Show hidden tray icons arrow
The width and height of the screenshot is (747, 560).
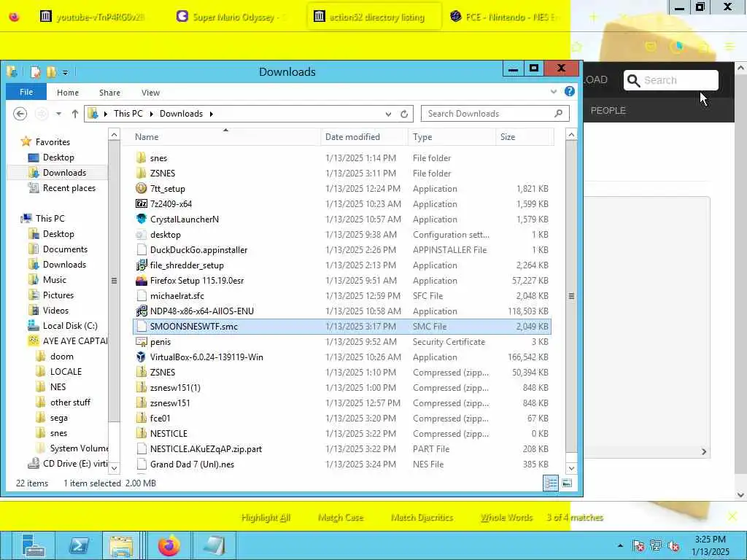[620, 545]
